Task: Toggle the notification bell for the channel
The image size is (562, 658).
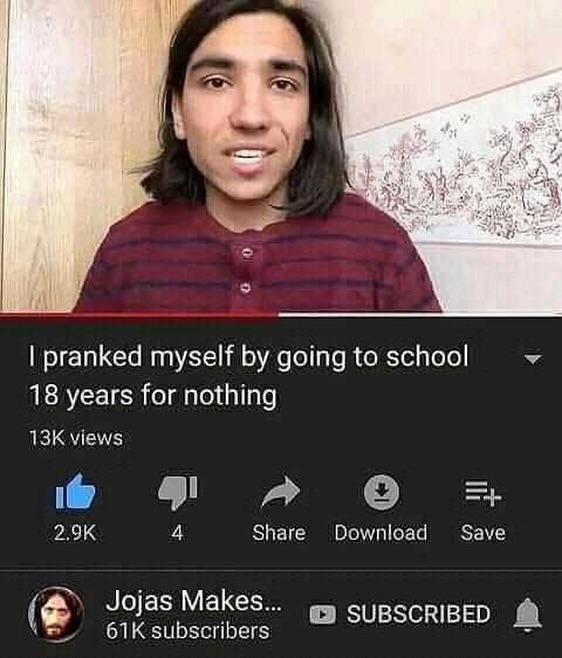Action: point(528,614)
